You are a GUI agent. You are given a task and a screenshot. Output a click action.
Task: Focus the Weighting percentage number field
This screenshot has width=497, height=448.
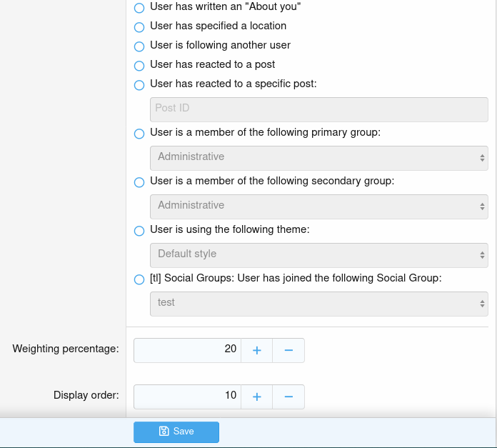tap(187, 350)
